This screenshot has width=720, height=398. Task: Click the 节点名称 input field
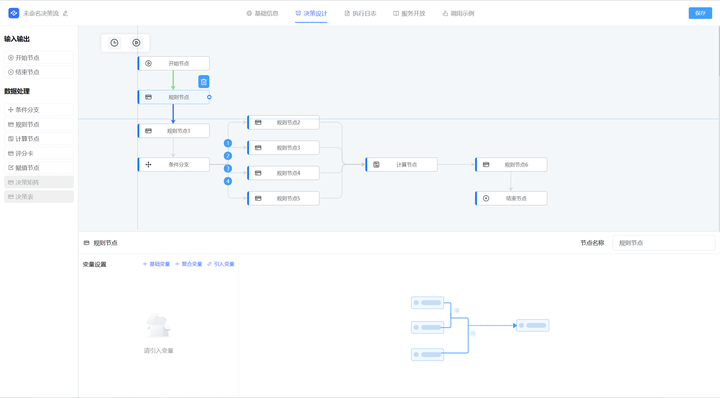[664, 243]
